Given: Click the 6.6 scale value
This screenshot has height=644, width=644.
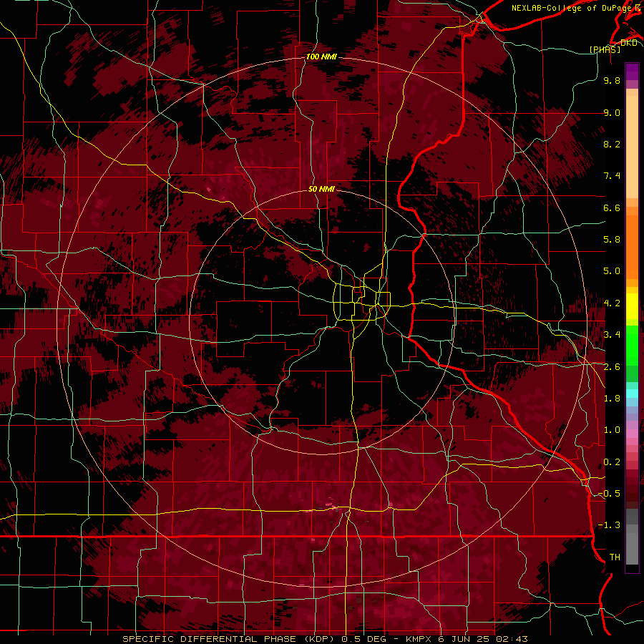Looking at the screenshot, I should tap(612, 208).
